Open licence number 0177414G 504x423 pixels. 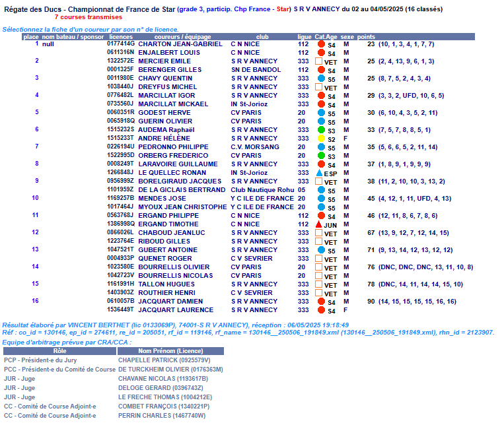(120, 44)
